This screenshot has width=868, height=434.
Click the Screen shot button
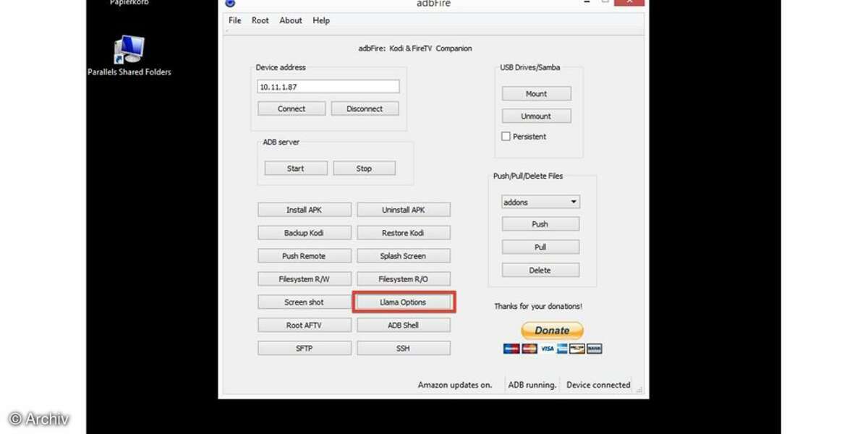click(305, 302)
